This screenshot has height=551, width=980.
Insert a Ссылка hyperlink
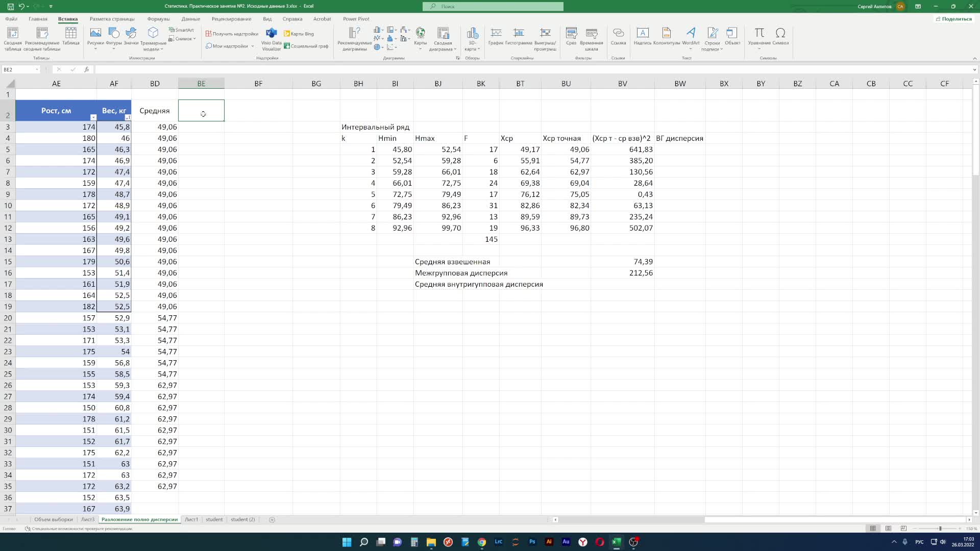coord(618,37)
